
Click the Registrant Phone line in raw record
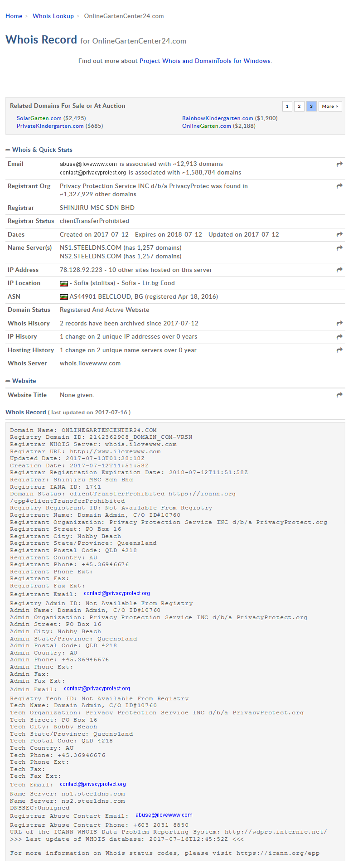[x=69, y=565]
